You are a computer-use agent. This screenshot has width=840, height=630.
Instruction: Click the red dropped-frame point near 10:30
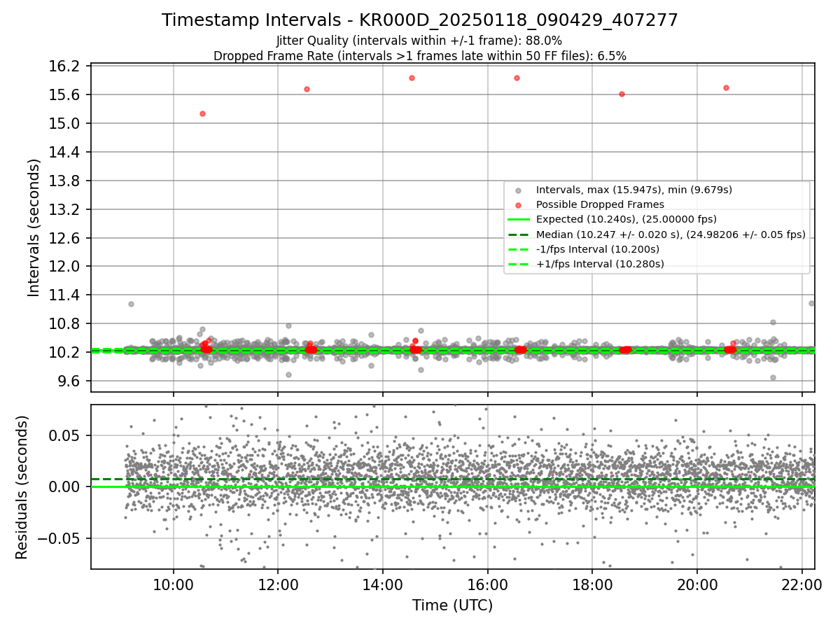[x=202, y=113]
